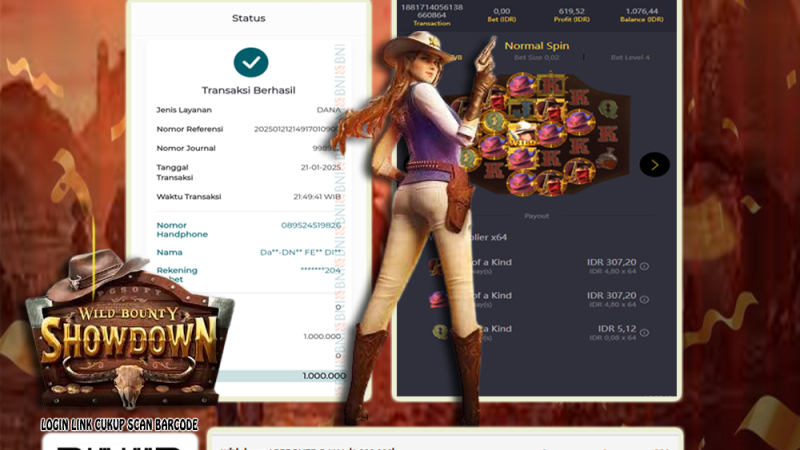Open info icon on purple hat payout row
Viewport: 800px width, 450px height.
[x=644, y=299]
